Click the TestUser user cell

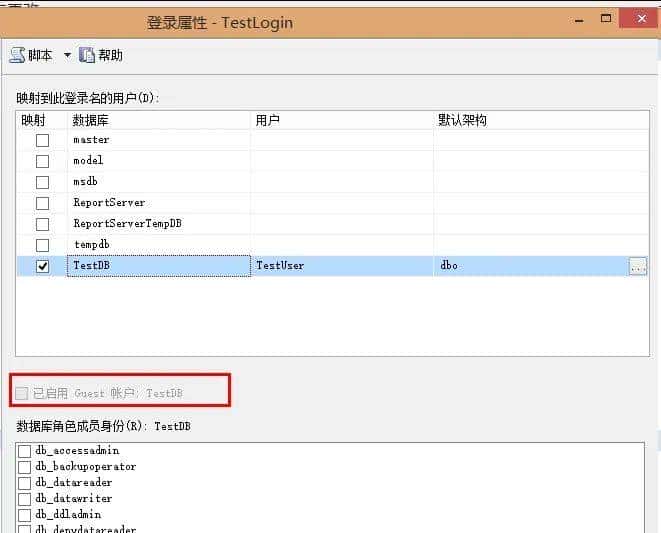click(x=342, y=266)
